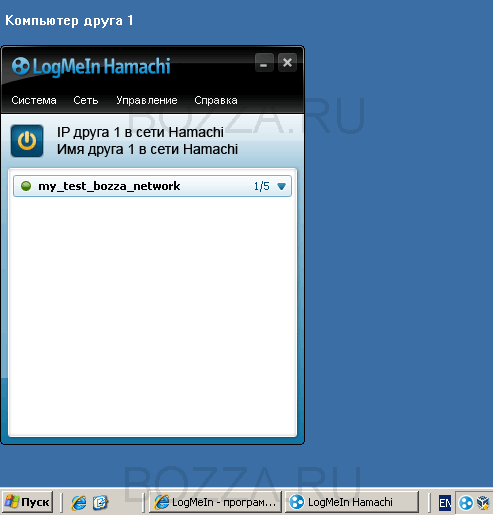This screenshot has height=515, width=493.
Task: Click the EN language indicator
Action: (445, 503)
